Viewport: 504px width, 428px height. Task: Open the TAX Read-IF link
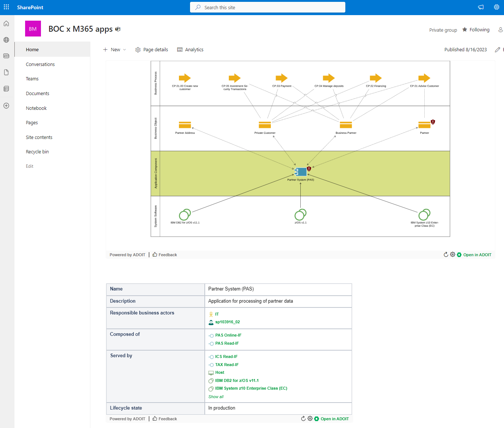227,365
